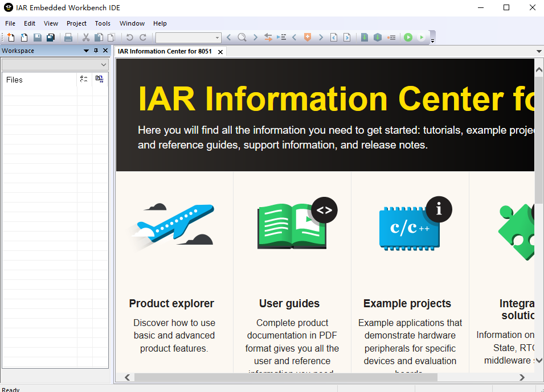544x392 pixels.
Task: Click the Save All toolbar icon
Action: 51,38
